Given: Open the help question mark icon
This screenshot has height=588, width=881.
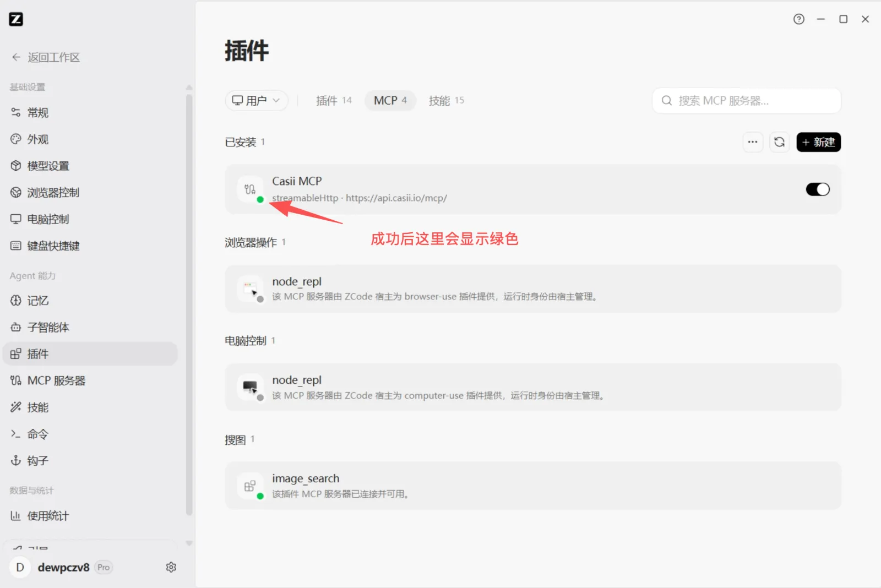Looking at the screenshot, I should pyautogui.click(x=799, y=19).
